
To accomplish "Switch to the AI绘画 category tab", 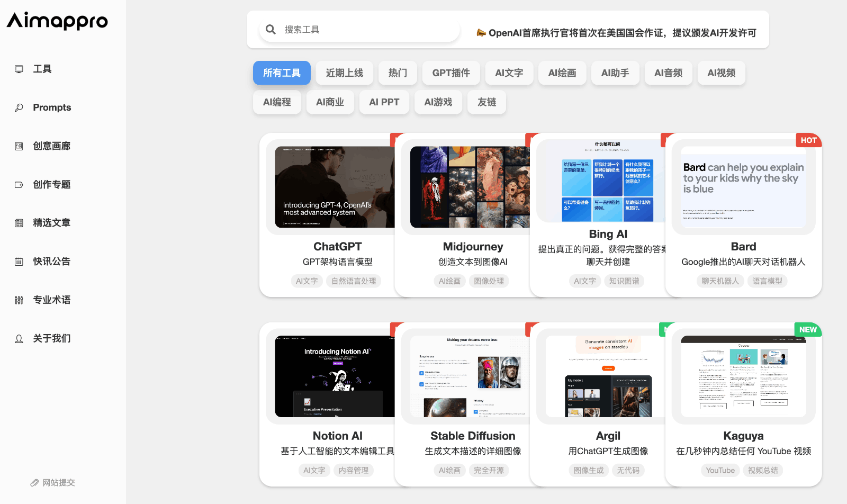I will tap(562, 73).
